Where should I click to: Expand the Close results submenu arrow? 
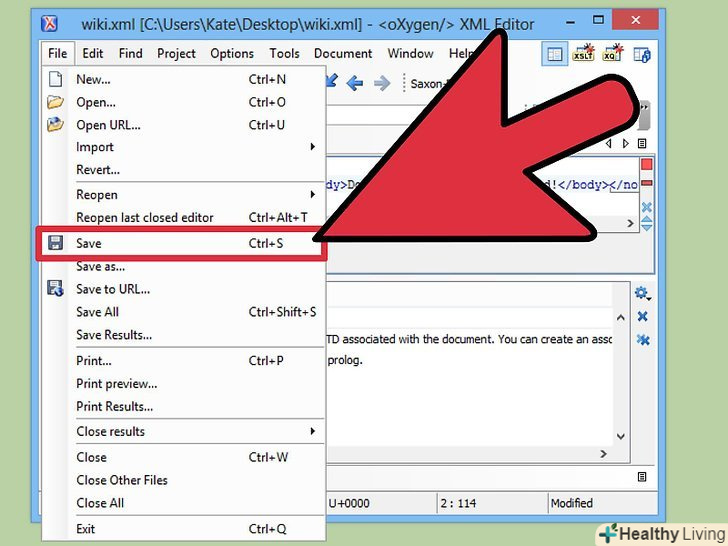click(312, 431)
